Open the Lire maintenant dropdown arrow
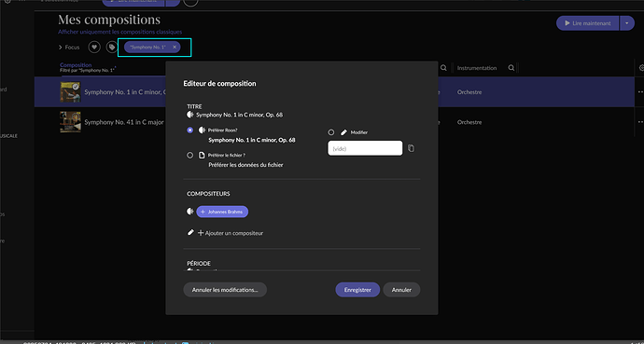 [627, 23]
